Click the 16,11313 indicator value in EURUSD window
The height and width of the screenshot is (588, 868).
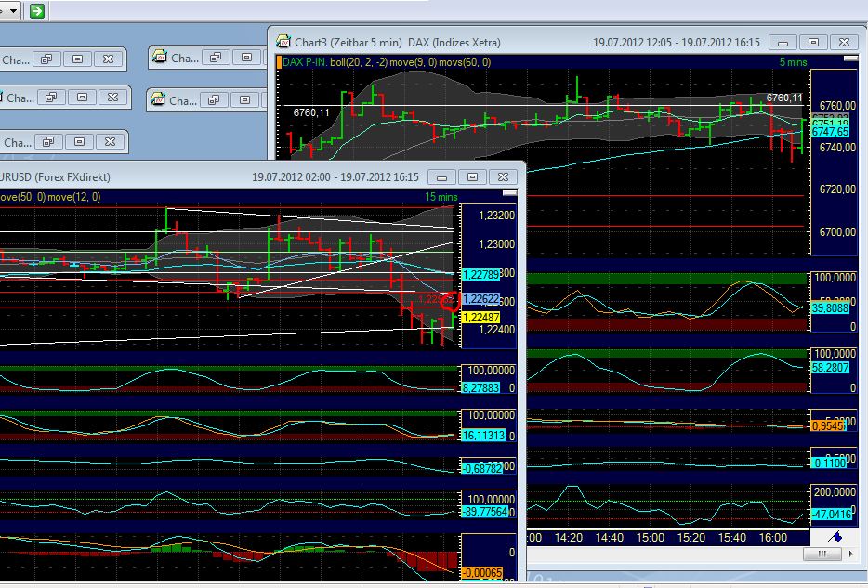483,436
